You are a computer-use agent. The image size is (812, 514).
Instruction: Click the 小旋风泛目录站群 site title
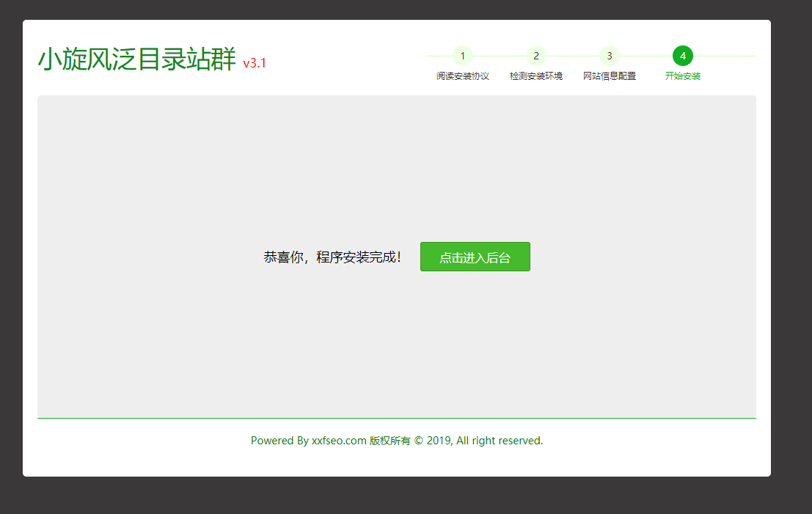(138, 64)
